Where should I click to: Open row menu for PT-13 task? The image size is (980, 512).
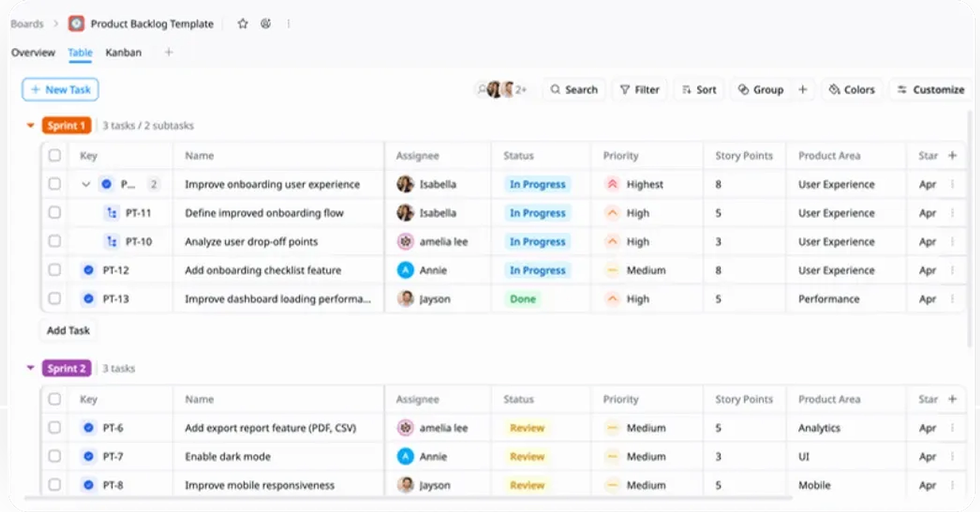point(952,299)
